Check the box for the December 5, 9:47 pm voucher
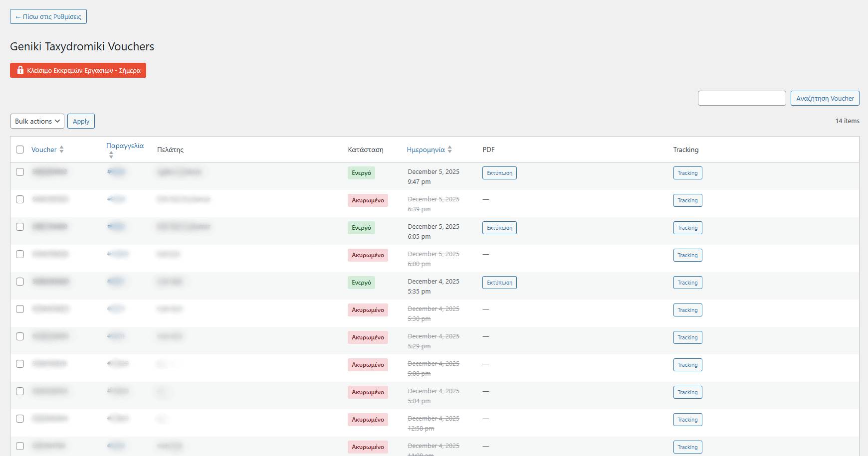Viewport: 868px width, 456px height. [20, 172]
